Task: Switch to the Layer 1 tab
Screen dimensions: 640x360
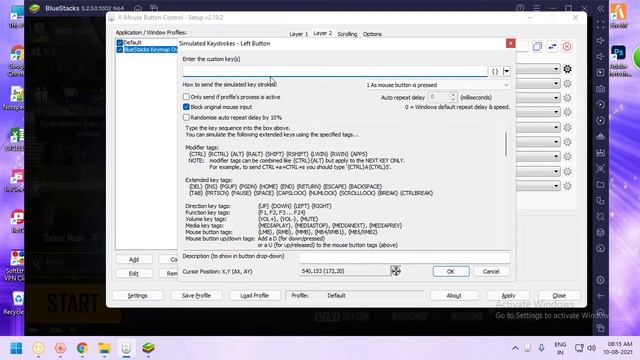Action: (x=298, y=34)
